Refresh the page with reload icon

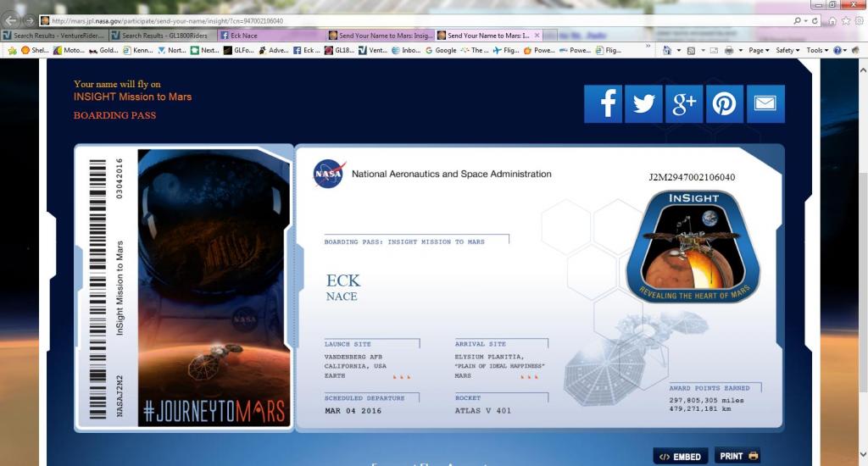[815, 20]
